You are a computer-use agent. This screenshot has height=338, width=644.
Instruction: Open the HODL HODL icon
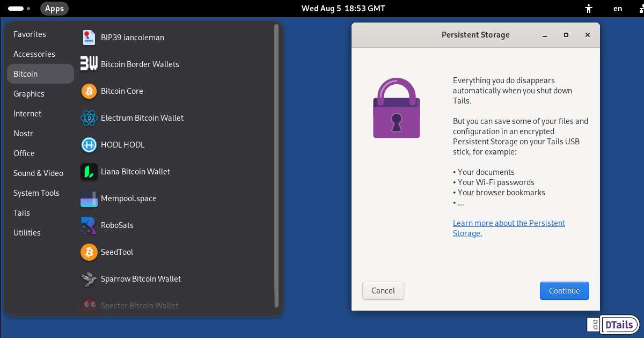pos(89,145)
